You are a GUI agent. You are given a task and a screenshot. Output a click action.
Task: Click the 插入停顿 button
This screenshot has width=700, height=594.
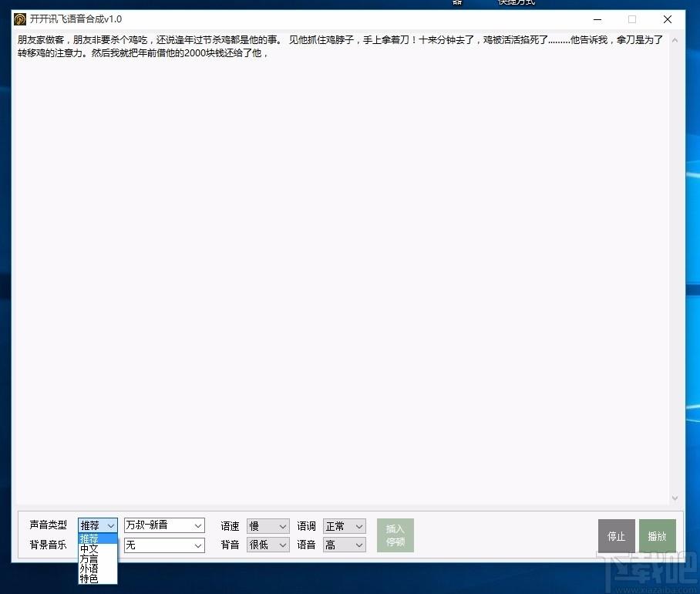tap(395, 535)
